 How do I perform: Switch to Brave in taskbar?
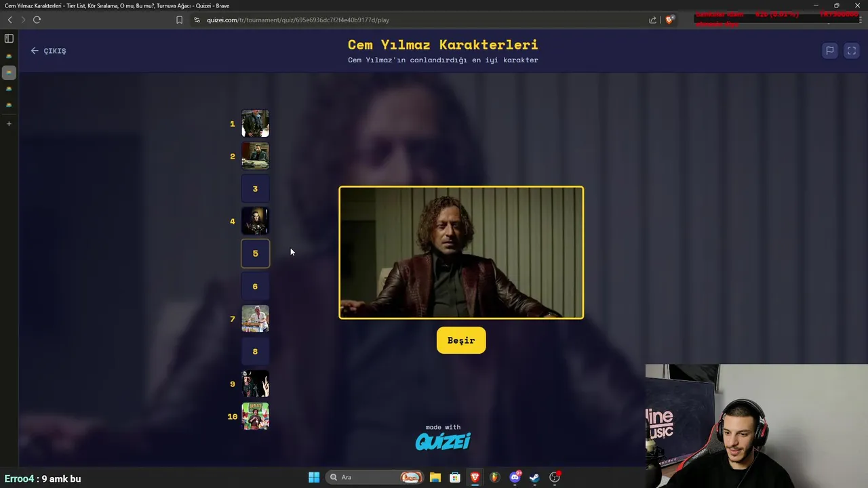pos(475,477)
